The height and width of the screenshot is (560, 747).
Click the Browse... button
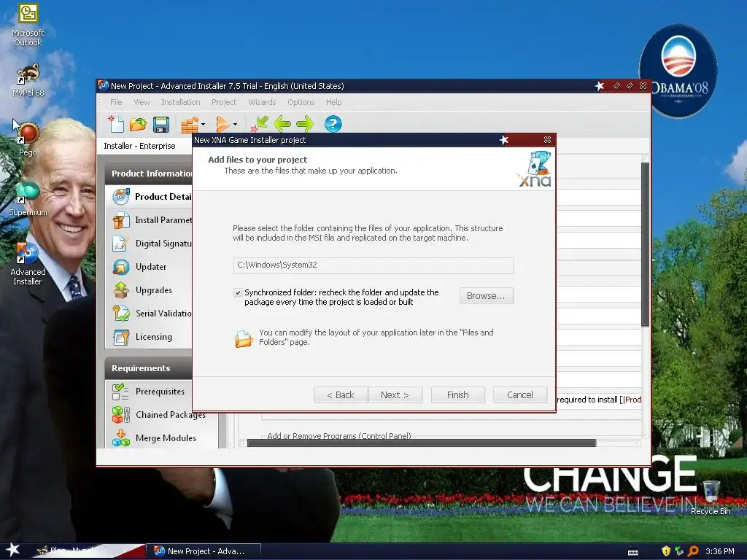[x=487, y=296]
